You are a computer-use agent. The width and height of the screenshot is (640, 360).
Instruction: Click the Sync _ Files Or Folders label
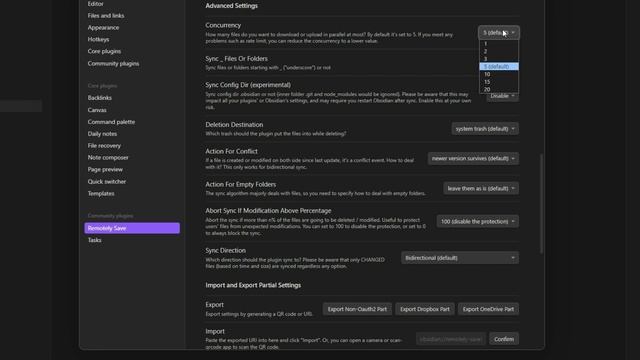pyautogui.click(x=236, y=58)
